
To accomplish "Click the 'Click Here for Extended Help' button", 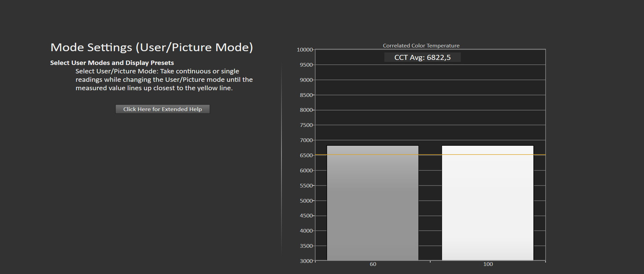I will point(163,109).
